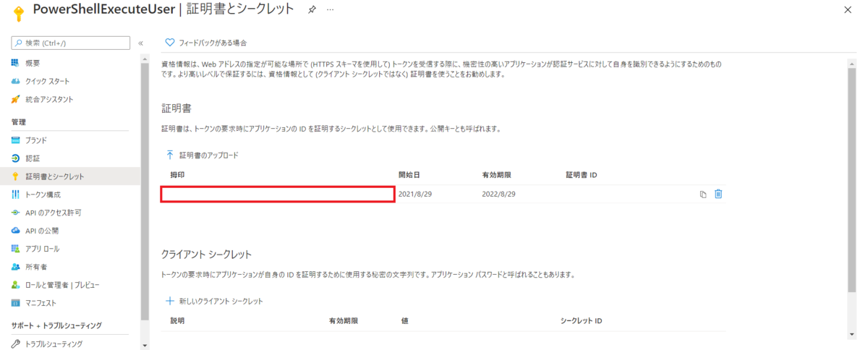Click the key icon next to 証明書とシークレット
This screenshot has height=350, width=868.
click(15, 176)
